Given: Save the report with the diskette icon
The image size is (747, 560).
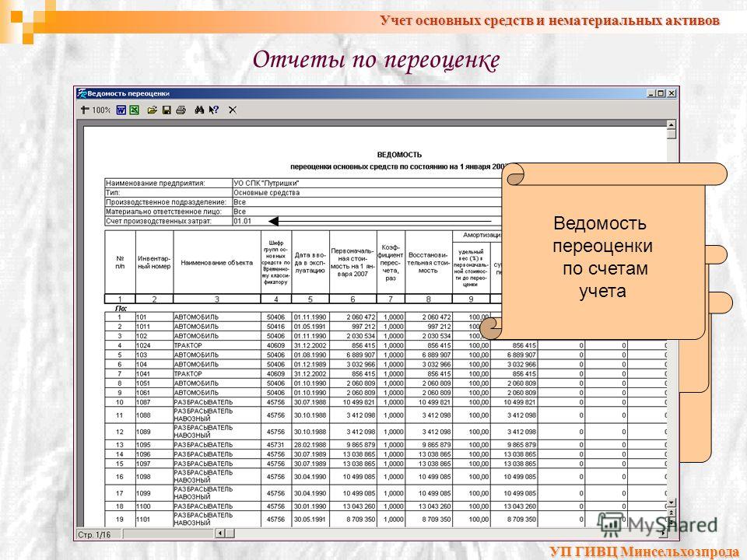Looking at the screenshot, I should 167,110.
